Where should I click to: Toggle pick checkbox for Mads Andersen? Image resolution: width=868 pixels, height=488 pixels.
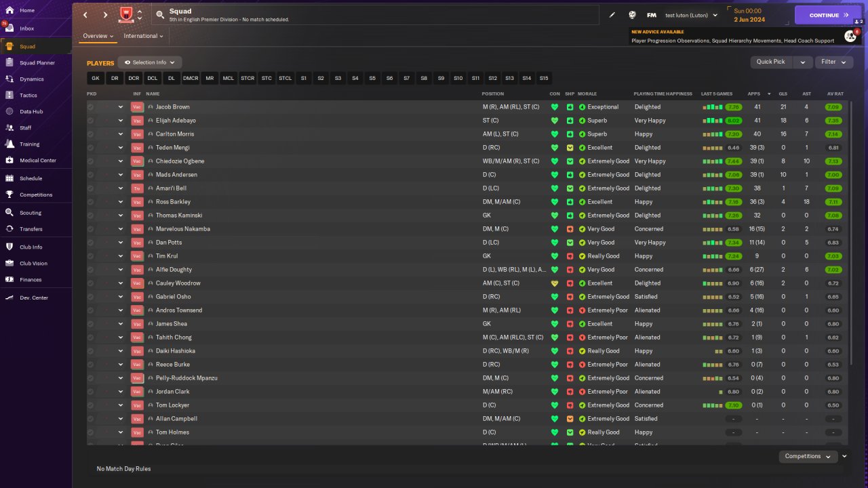coord(91,175)
